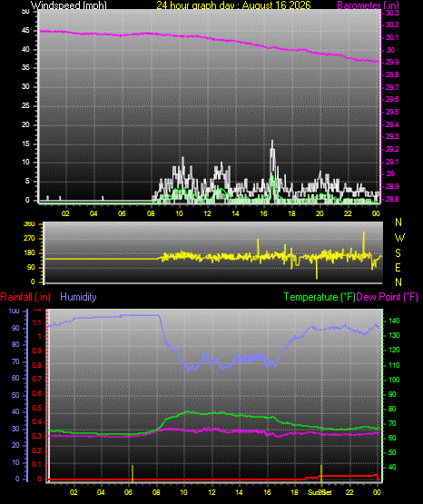The height and width of the screenshot is (504, 423).
Task: Click the 08 hour label under wind graph
Action: click(x=151, y=213)
